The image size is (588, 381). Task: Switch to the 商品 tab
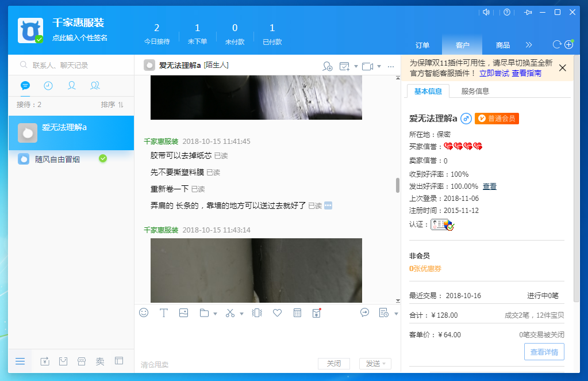[x=502, y=45]
